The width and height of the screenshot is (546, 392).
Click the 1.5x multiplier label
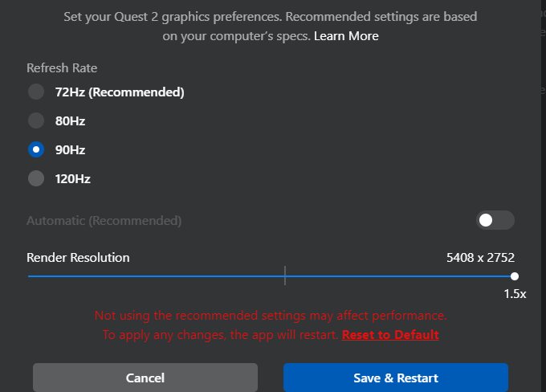click(x=515, y=294)
